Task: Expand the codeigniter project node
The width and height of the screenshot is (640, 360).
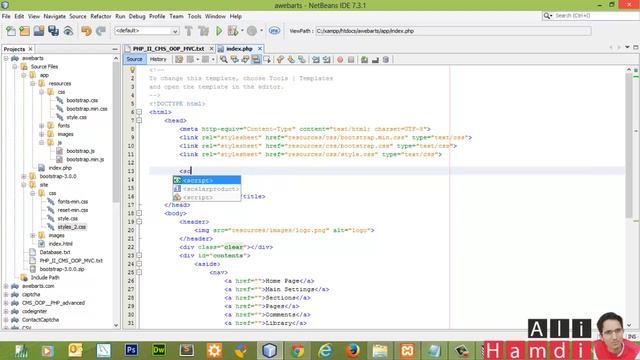Action: click(x=6, y=311)
